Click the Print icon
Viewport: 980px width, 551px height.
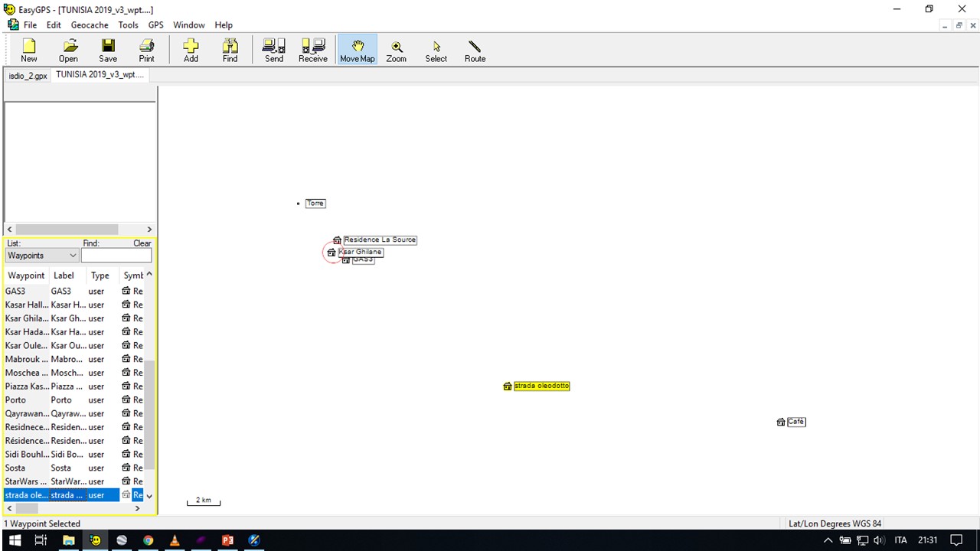pyautogui.click(x=146, y=49)
